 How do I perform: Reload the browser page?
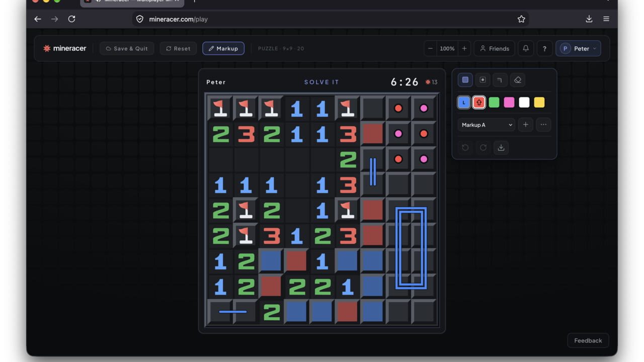point(71,19)
